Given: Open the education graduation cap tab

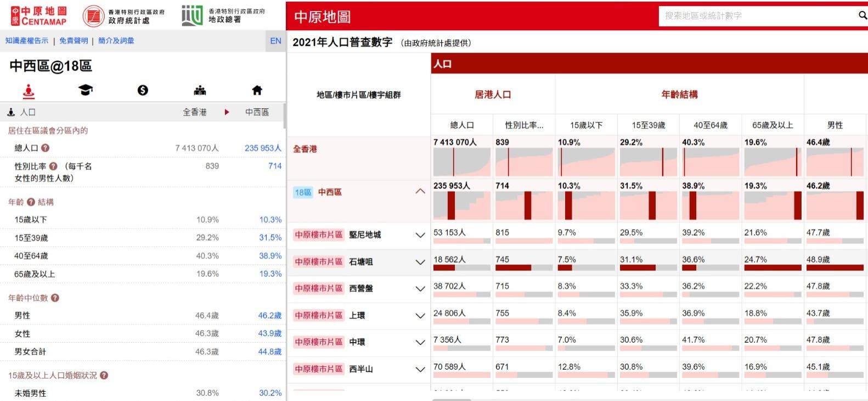Looking at the screenshot, I should pos(86,90).
